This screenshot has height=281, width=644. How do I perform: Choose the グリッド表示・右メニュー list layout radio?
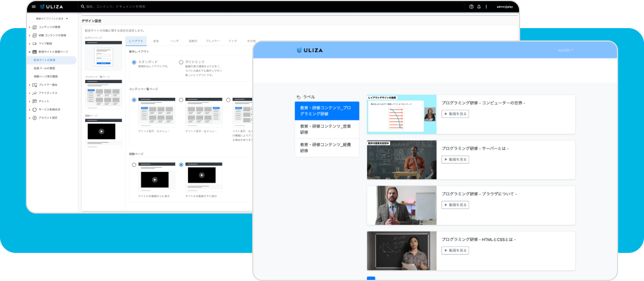(x=181, y=99)
